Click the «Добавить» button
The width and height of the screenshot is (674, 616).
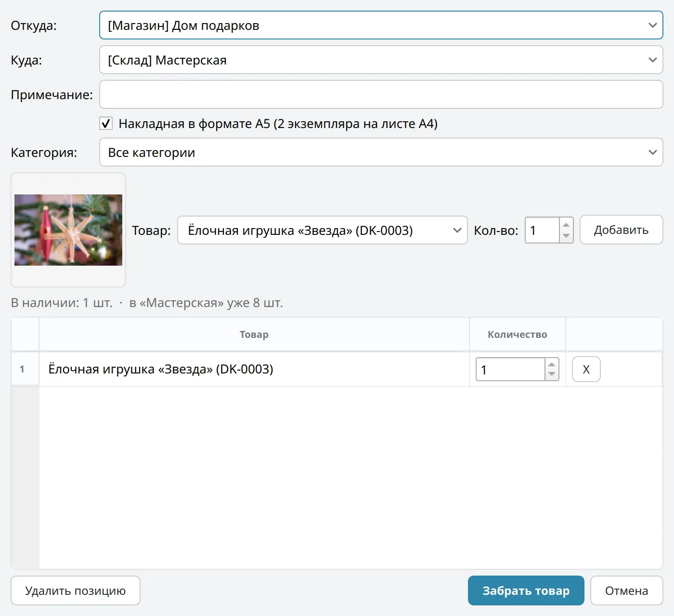click(x=621, y=230)
